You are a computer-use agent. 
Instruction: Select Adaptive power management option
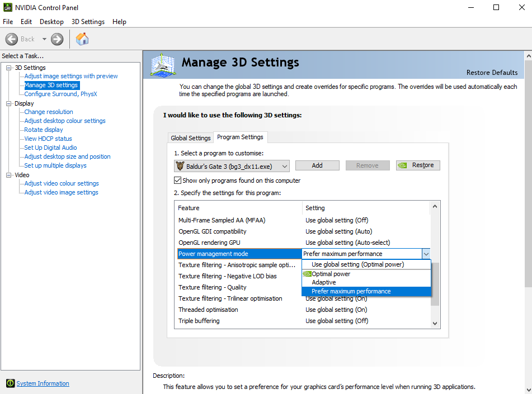(324, 282)
